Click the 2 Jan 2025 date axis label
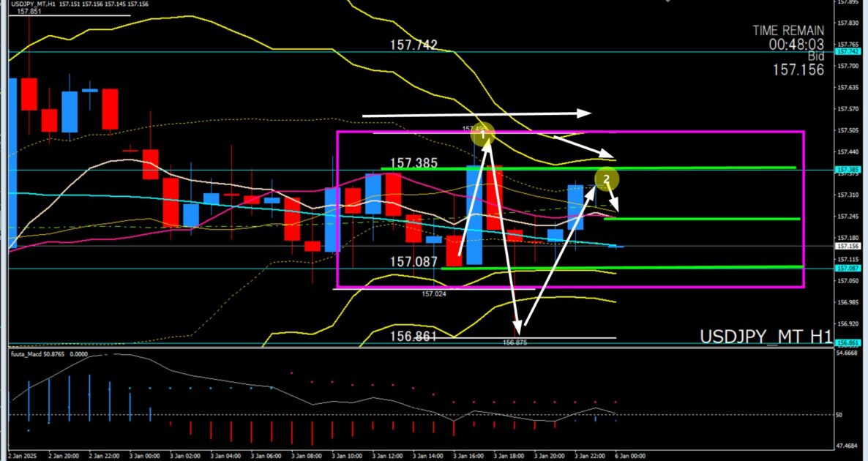The image size is (868, 461). point(25,454)
